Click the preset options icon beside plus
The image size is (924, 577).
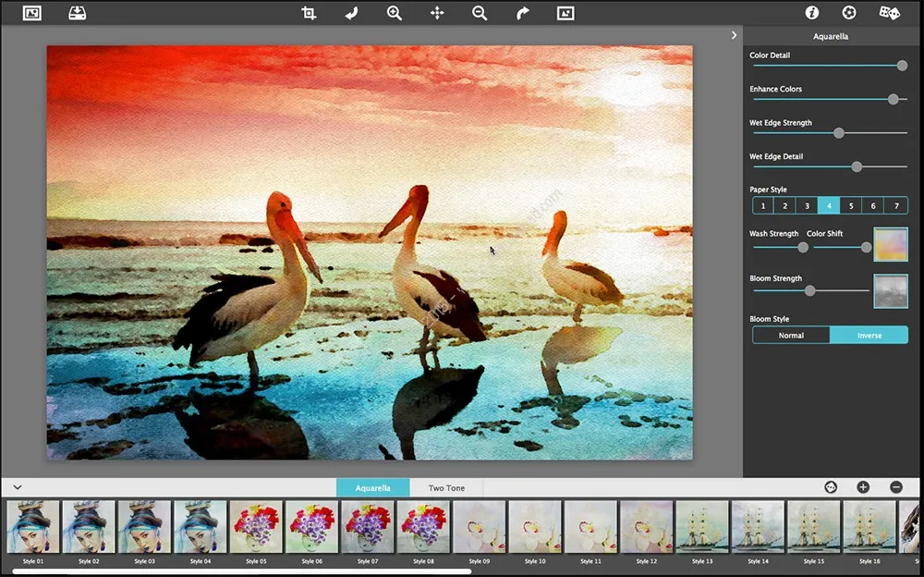[831, 487]
